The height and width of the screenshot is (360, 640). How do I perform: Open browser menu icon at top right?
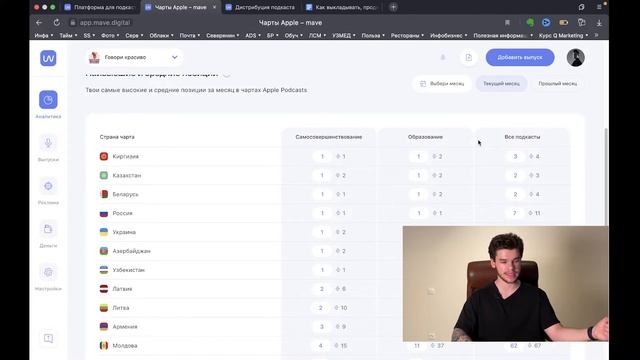point(599,7)
